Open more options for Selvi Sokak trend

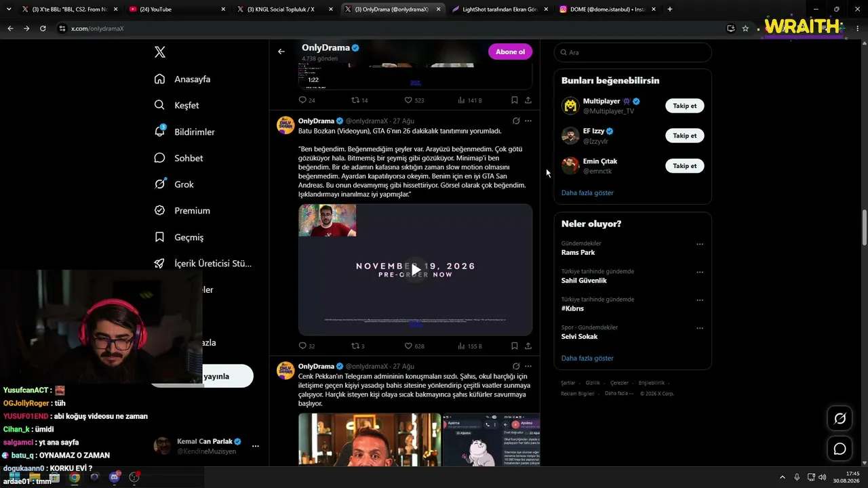pos(700,329)
